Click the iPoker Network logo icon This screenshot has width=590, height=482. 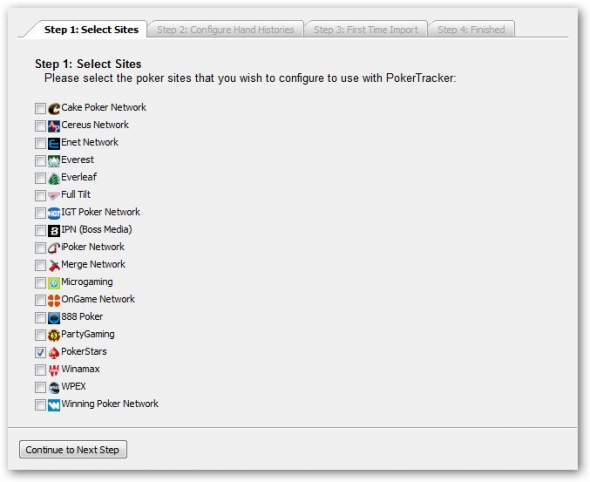tap(54, 248)
